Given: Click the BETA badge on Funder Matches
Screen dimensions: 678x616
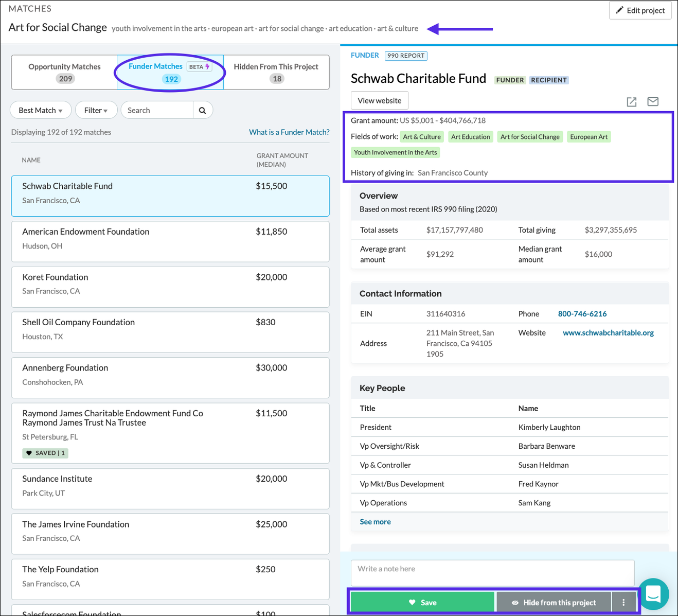Looking at the screenshot, I should coord(199,67).
